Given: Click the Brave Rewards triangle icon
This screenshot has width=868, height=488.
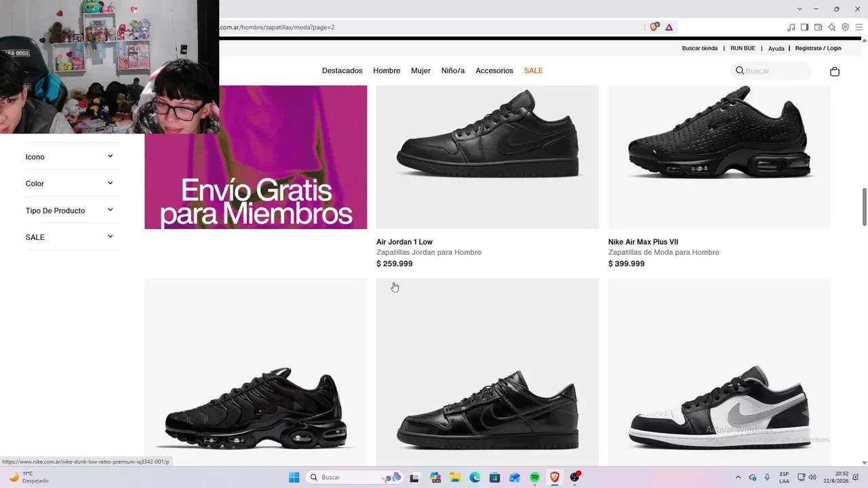Looking at the screenshot, I should [669, 27].
